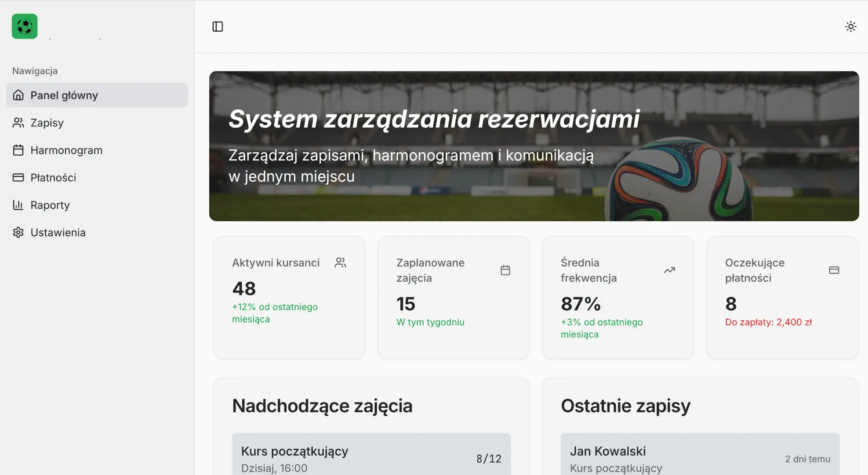This screenshot has height=475, width=868.
Task: Toggle the sidebar collapse icon
Action: [x=218, y=26]
